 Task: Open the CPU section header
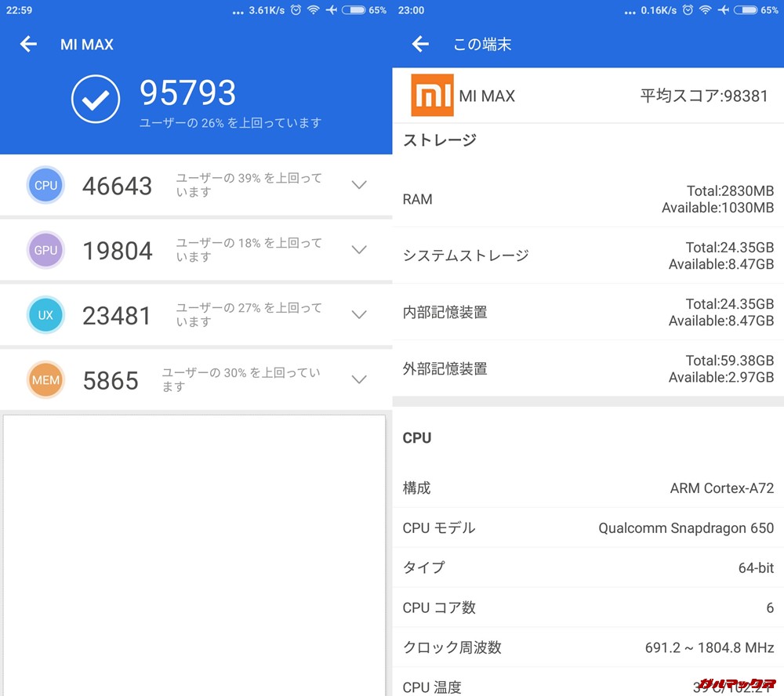(x=416, y=438)
